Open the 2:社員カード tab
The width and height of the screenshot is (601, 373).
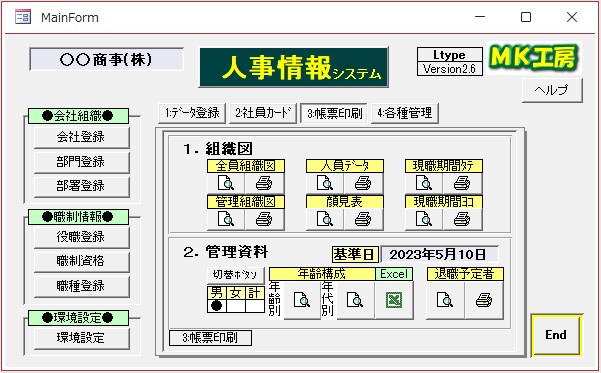263,113
